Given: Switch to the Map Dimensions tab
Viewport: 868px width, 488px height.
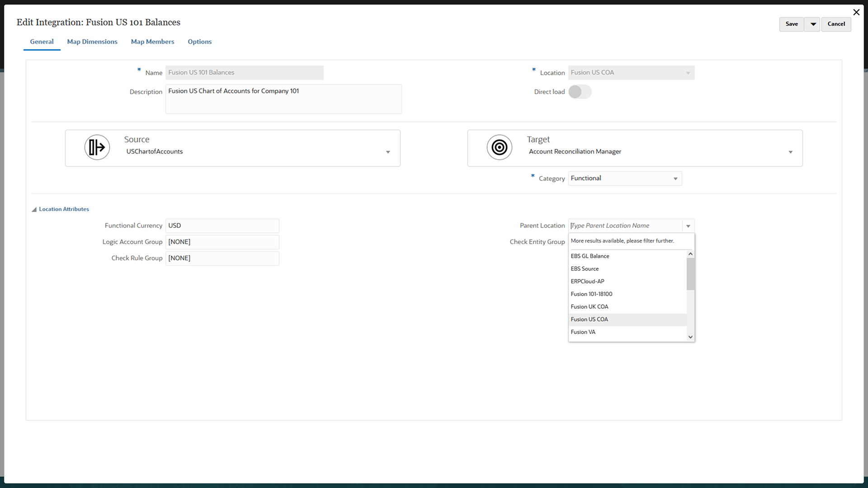Looking at the screenshot, I should pyautogui.click(x=92, y=42).
